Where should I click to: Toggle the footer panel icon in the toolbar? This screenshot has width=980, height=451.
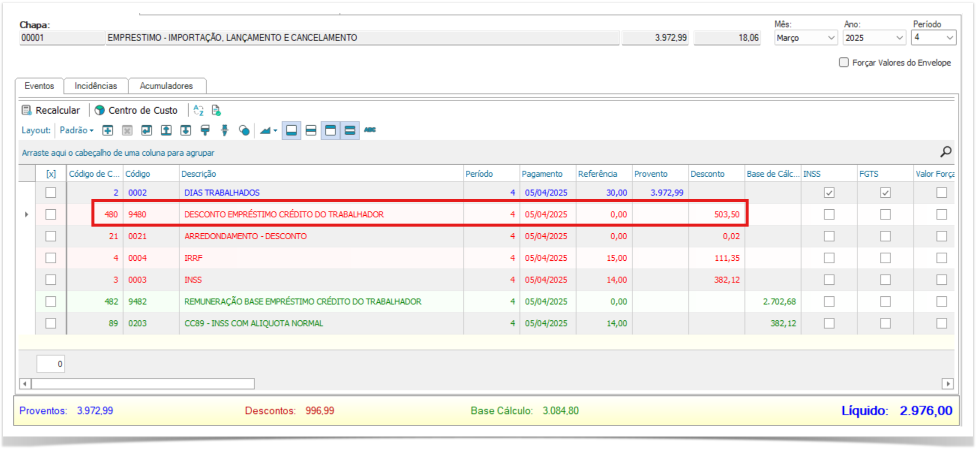point(291,130)
